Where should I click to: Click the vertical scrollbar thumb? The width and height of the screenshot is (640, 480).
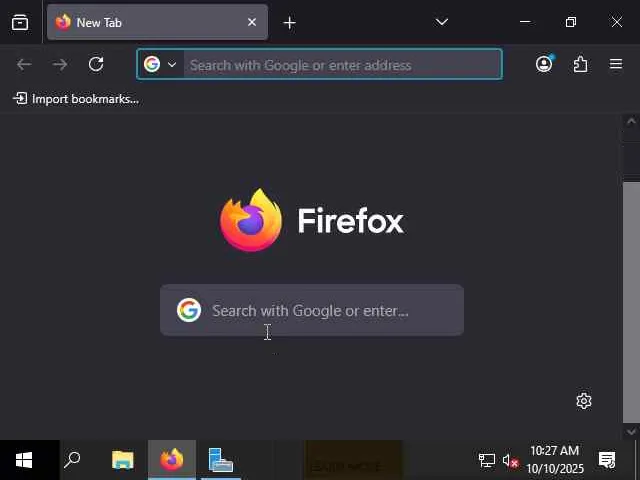pyautogui.click(x=631, y=302)
